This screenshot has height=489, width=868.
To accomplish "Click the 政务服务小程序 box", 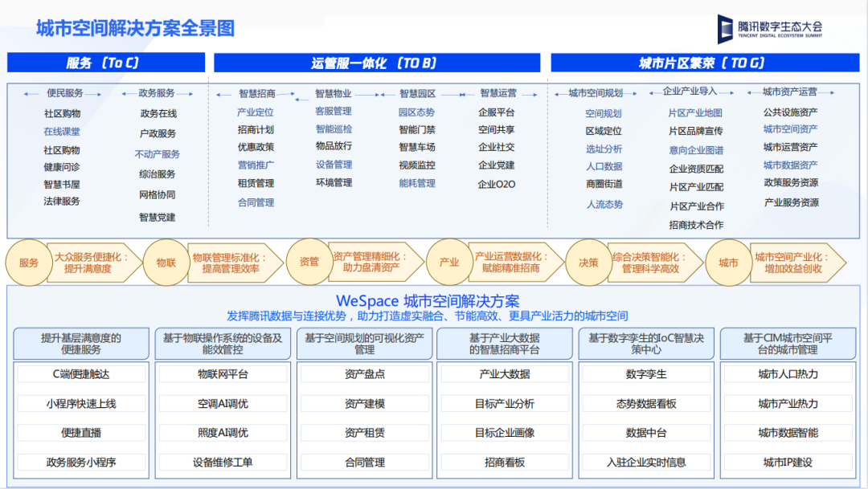I will point(81,462).
